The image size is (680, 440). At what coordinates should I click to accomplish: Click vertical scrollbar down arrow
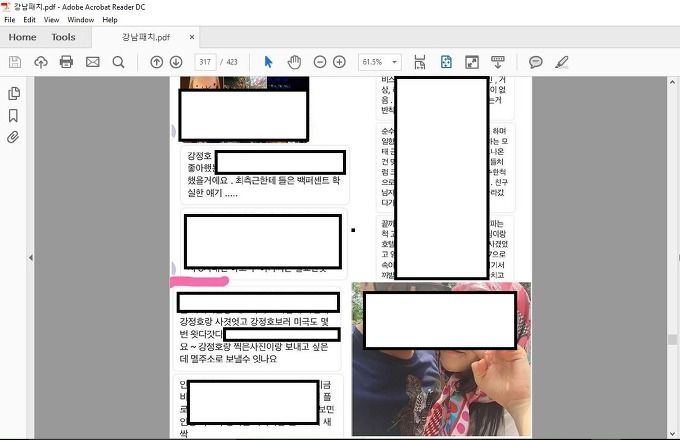point(672,433)
